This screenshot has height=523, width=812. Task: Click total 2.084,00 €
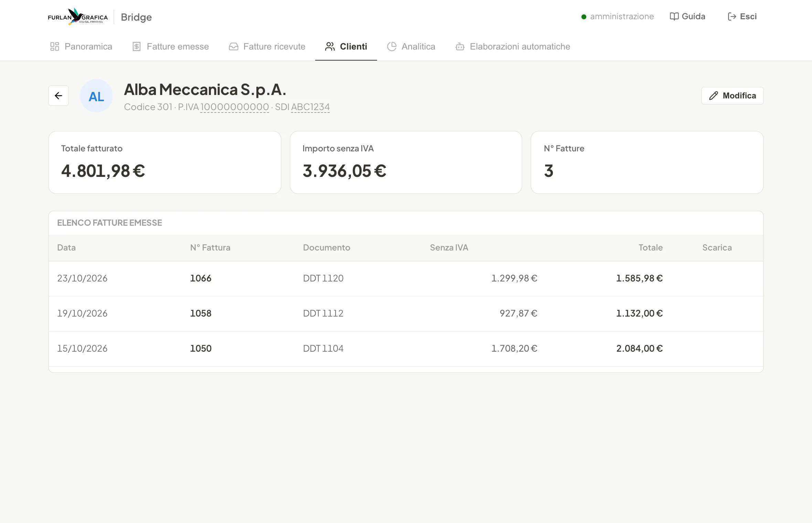(x=639, y=349)
